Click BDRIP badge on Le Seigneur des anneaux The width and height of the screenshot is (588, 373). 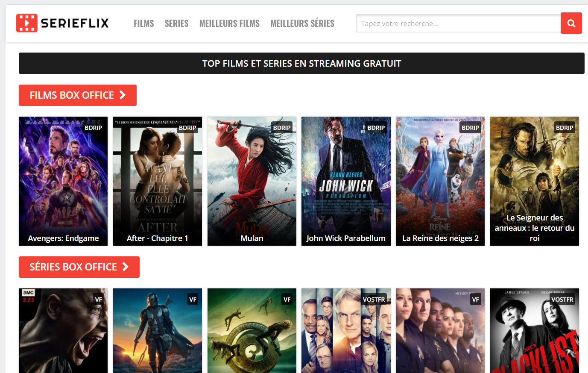[565, 128]
